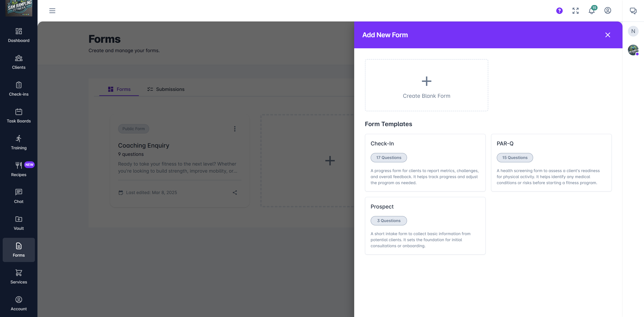Close the Add New Form panel

pyautogui.click(x=607, y=35)
